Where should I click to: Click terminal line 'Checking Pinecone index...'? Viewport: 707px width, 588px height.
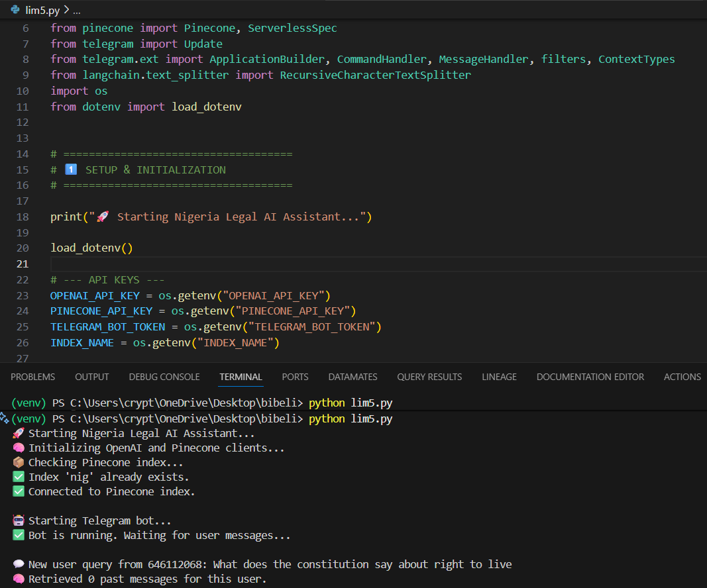(x=105, y=462)
